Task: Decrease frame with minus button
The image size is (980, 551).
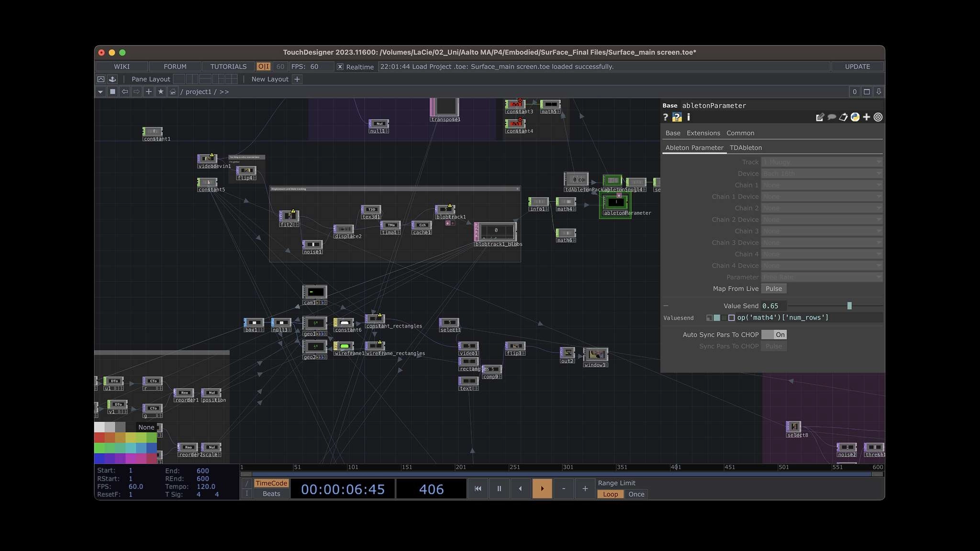Action: [564, 488]
